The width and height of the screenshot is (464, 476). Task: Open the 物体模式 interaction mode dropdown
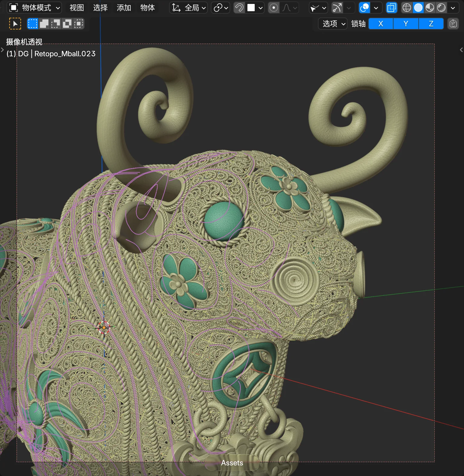34,8
